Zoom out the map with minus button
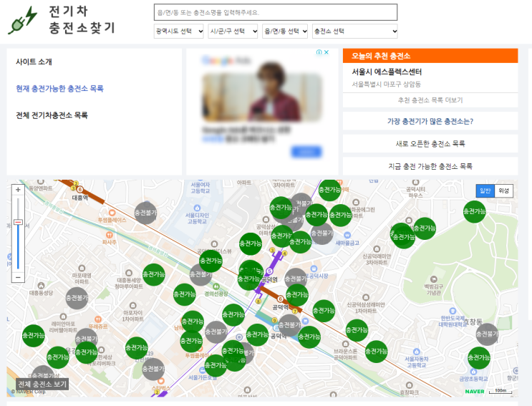 pyautogui.click(x=18, y=277)
